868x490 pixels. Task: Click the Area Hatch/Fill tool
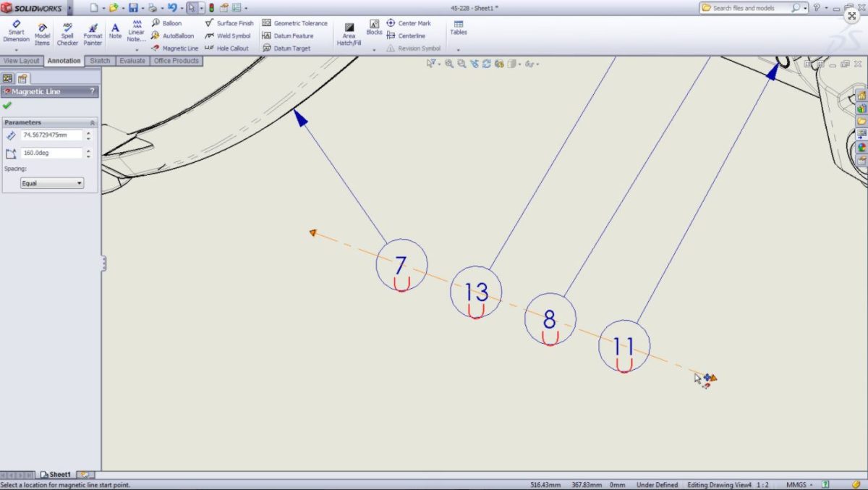[x=349, y=32]
